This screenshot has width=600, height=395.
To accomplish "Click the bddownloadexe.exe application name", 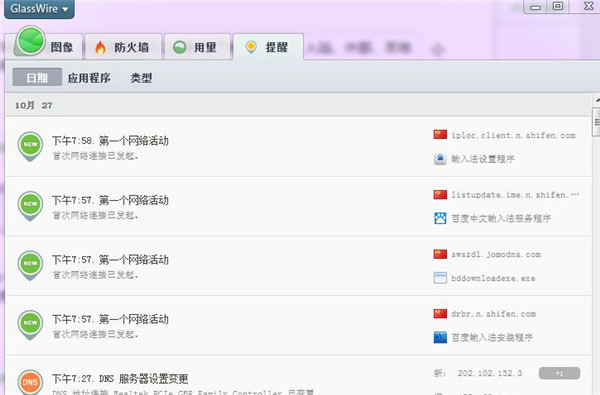I will [493, 278].
